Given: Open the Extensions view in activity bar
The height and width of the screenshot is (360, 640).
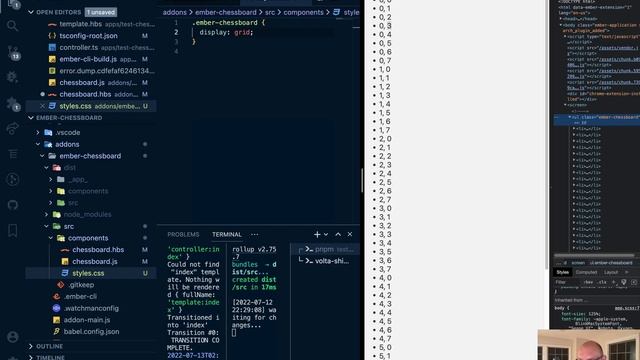Looking at the screenshot, I should (13, 104).
